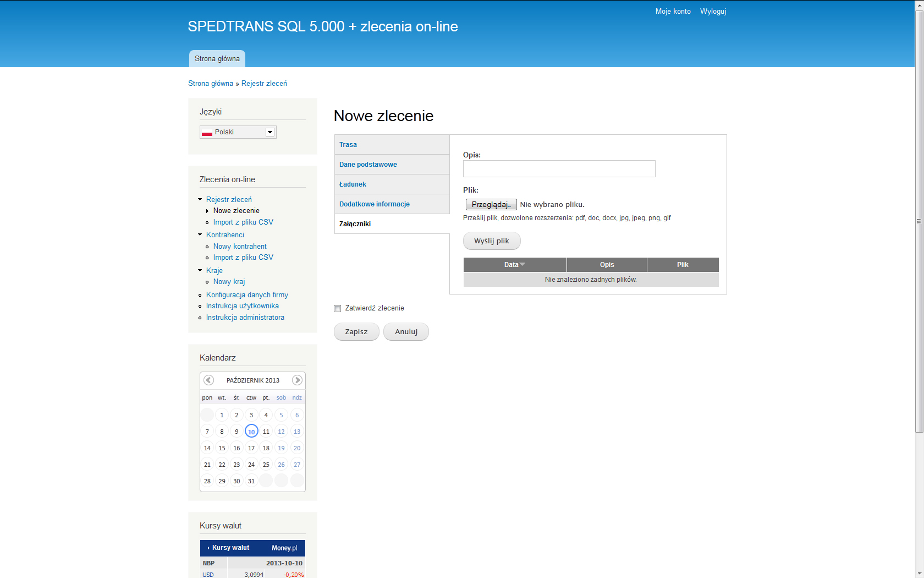Collapse the Rejestr zleceń tree arrow
The height and width of the screenshot is (578, 924).
point(200,199)
